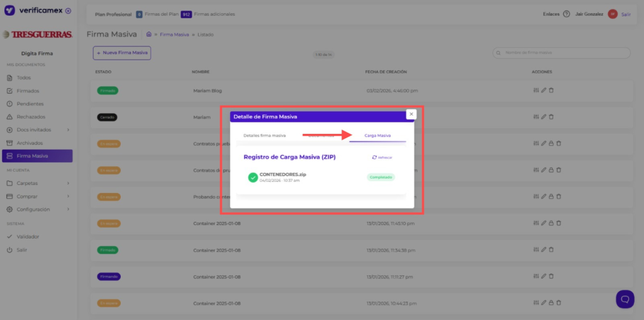Open settings sliders icon for Mariam Blog row
The width and height of the screenshot is (644, 320).
[536, 91]
